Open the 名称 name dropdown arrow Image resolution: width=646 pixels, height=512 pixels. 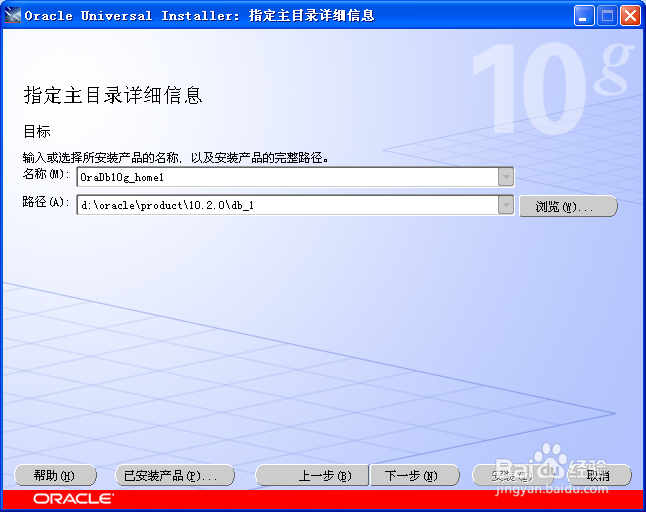pos(506,177)
